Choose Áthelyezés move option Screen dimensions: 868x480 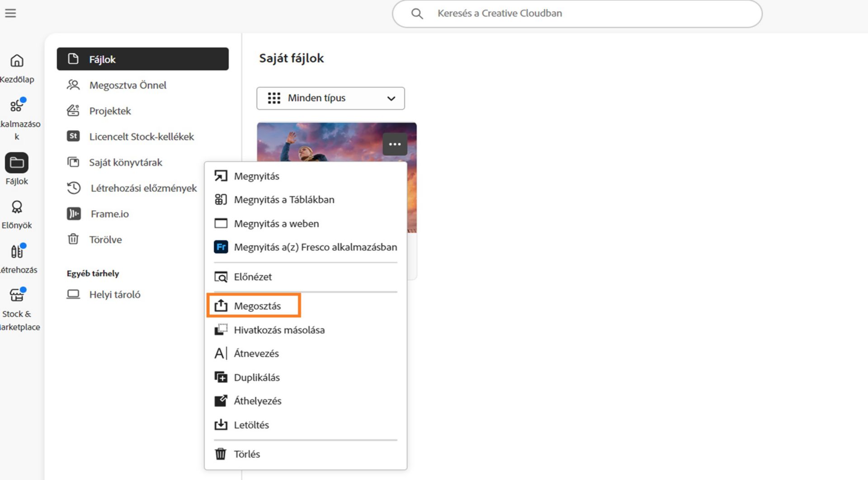coord(306,401)
